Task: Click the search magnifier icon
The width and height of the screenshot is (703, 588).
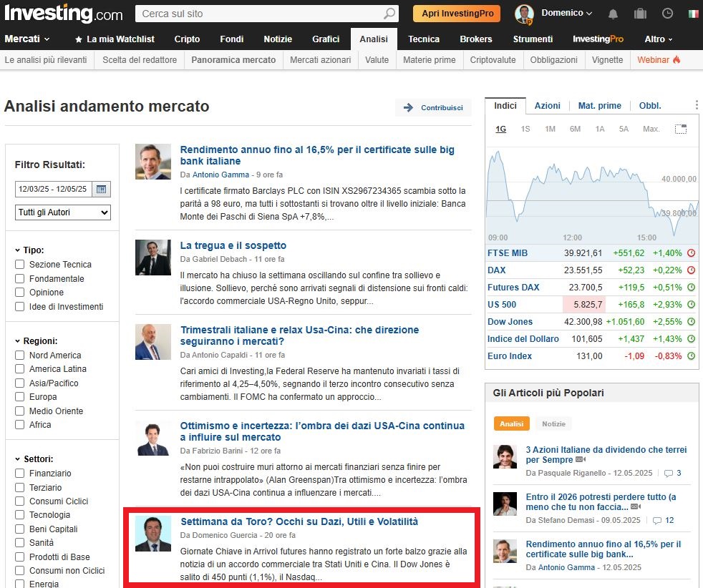Action: pyautogui.click(x=389, y=14)
